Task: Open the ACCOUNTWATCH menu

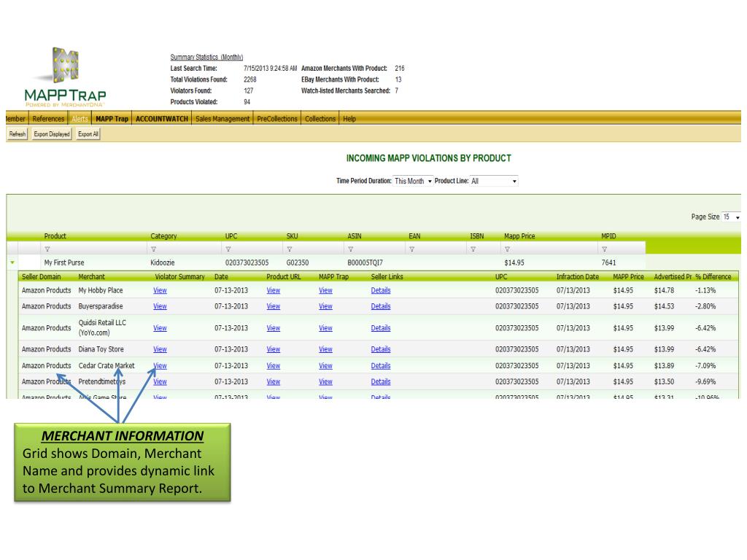Action: (x=162, y=119)
